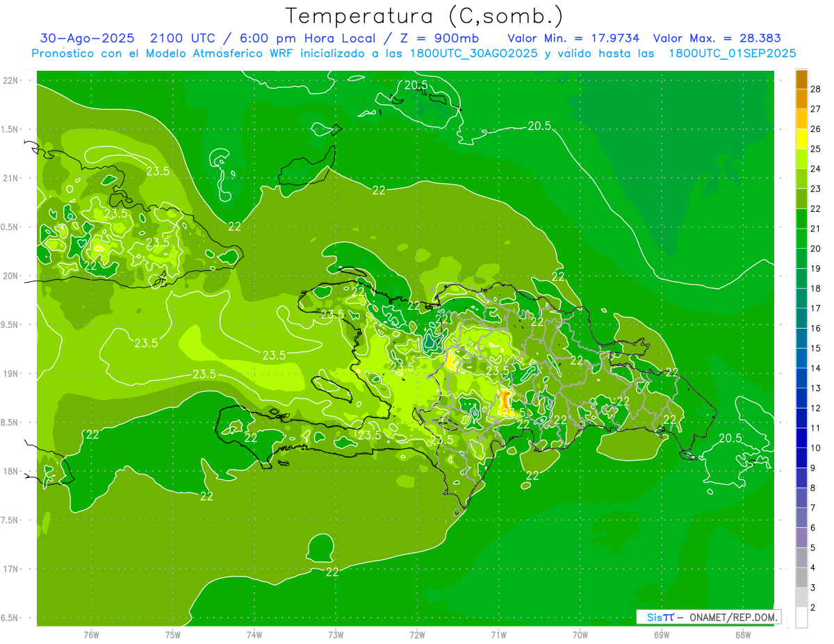This screenshot has height=644, width=834.
Task: Click the '20.5' contour label nearest the 68W column
Action: tap(730, 438)
